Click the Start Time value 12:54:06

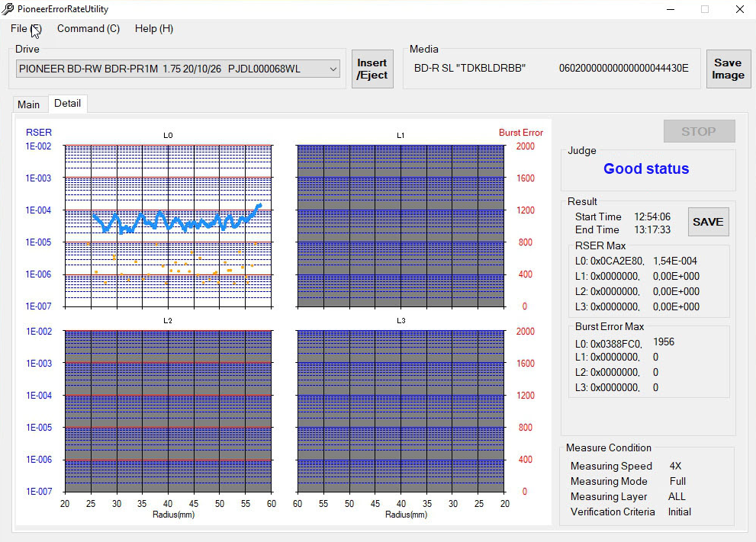tap(651, 216)
